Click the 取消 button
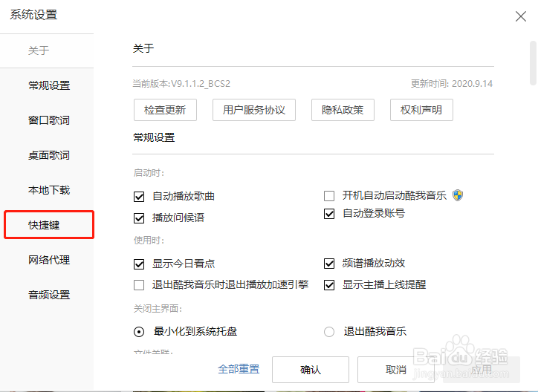This screenshot has height=392, width=538. (396, 370)
